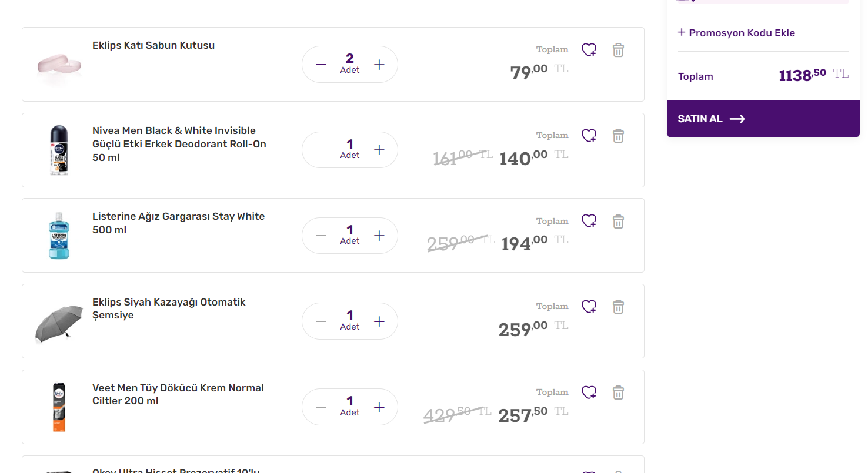This screenshot has width=868, height=473.
Task: Delete Eklips Katı Sabun Kutusu from cart
Action: tap(618, 50)
